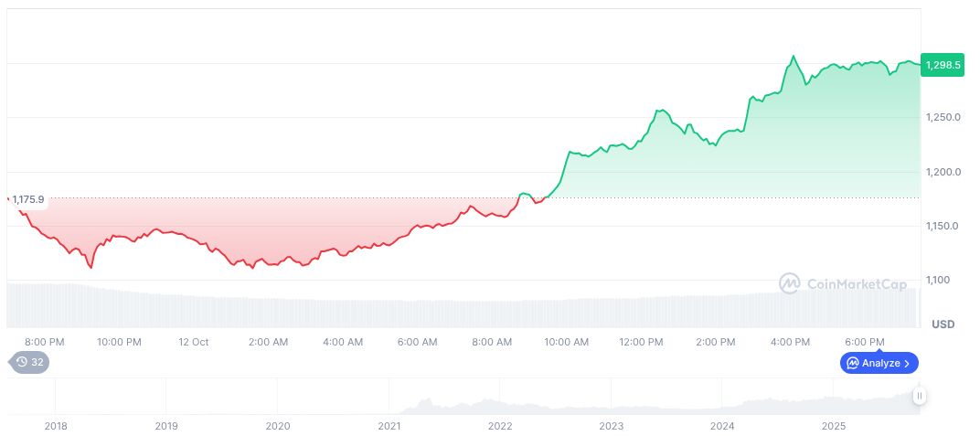Open the Analyze chart button
The height and width of the screenshot is (436, 980).
click(x=879, y=363)
